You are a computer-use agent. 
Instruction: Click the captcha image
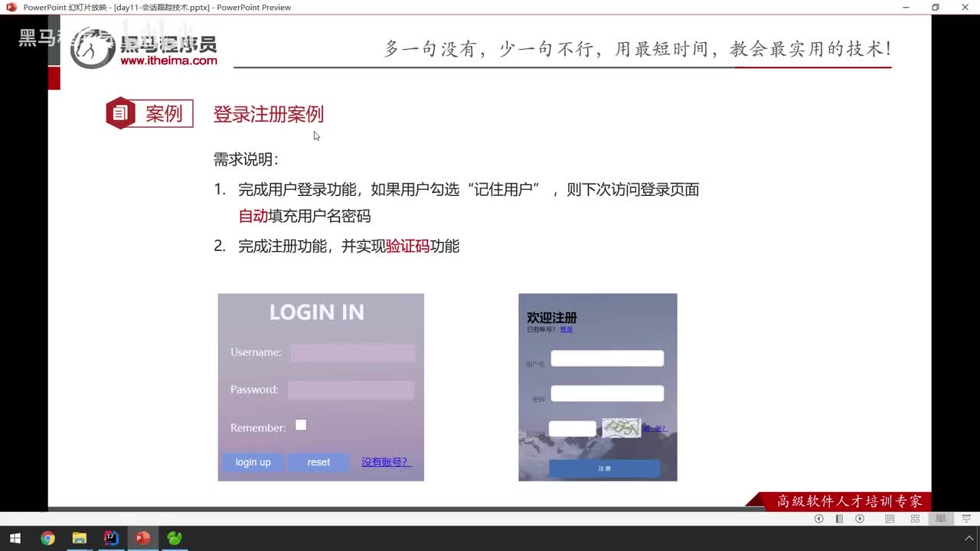click(x=621, y=428)
